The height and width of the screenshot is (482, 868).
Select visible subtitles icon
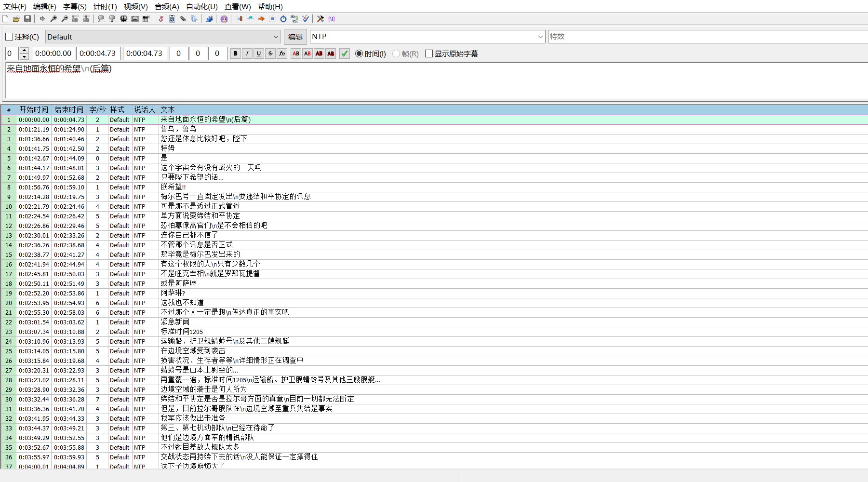click(x=124, y=19)
